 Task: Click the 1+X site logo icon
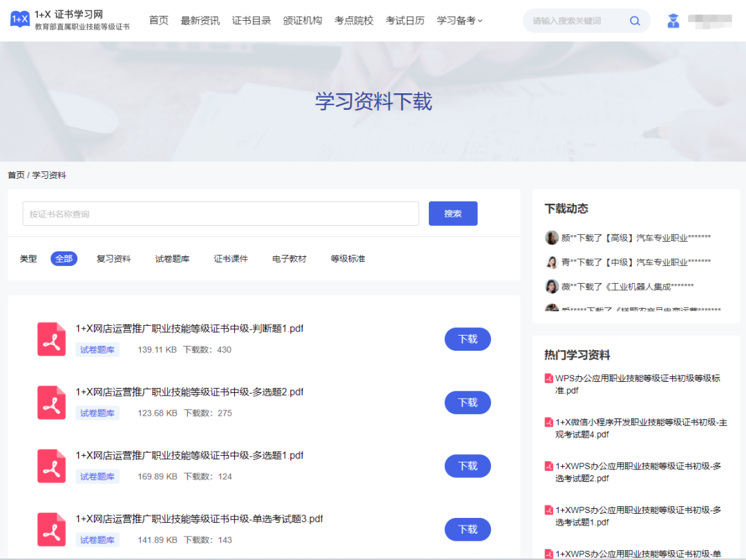[19, 19]
